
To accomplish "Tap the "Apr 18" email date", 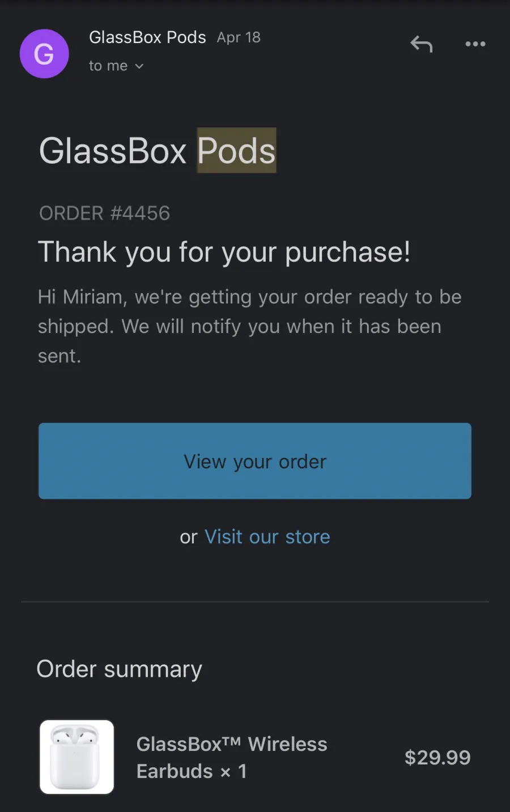I will tap(239, 37).
